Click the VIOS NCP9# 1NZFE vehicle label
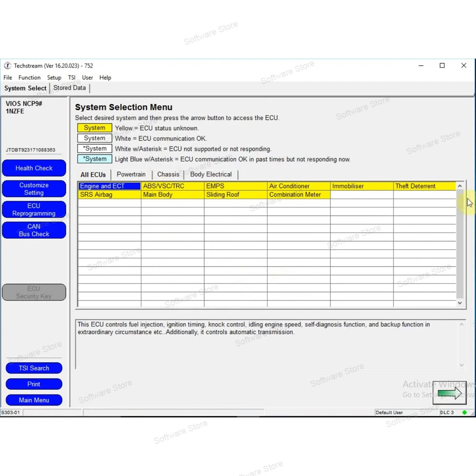This screenshot has width=476, height=476. [24, 108]
